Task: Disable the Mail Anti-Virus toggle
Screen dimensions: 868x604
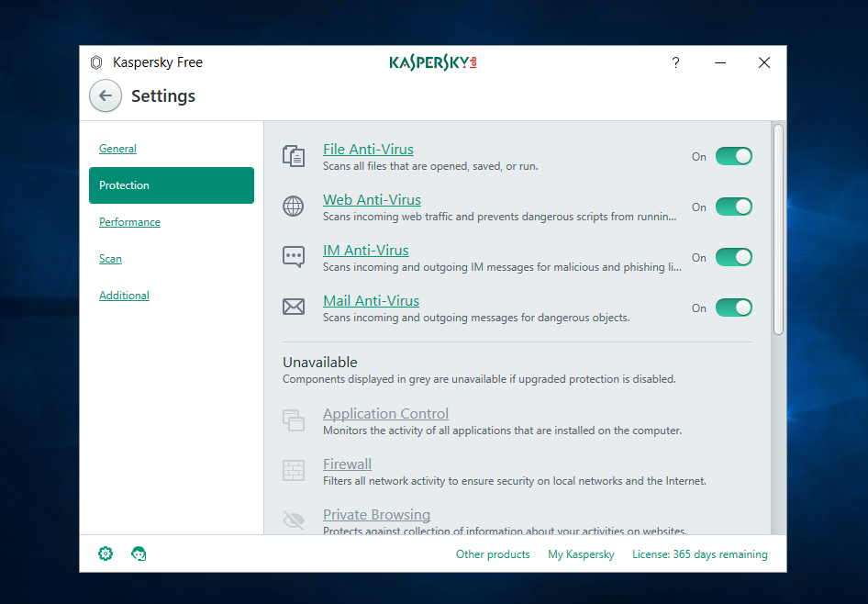Action: pyautogui.click(x=733, y=308)
